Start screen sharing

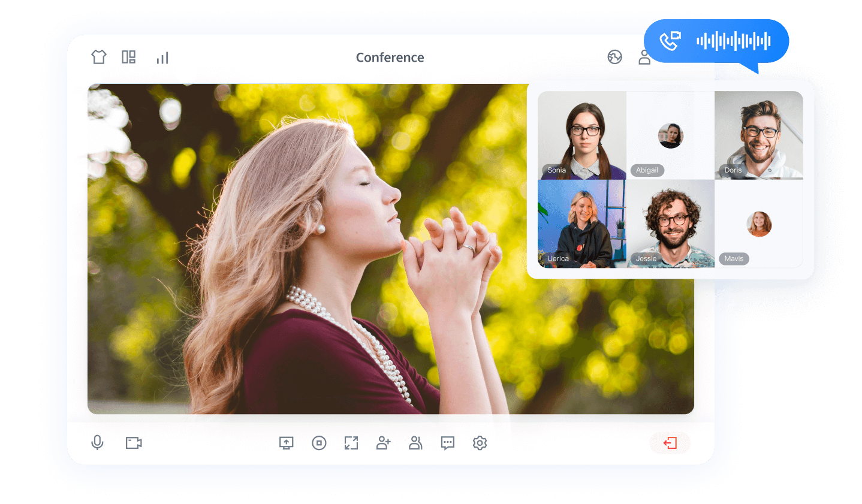click(x=287, y=443)
